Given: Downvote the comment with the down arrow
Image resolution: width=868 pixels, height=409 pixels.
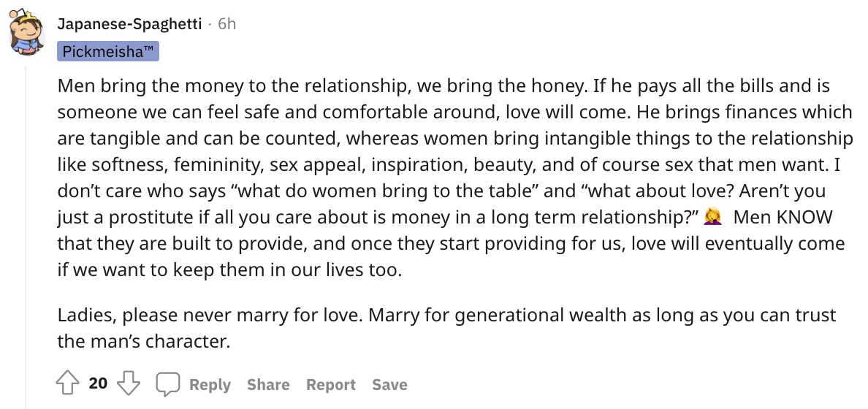Looking at the screenshot, I should (x=129, y=383).
